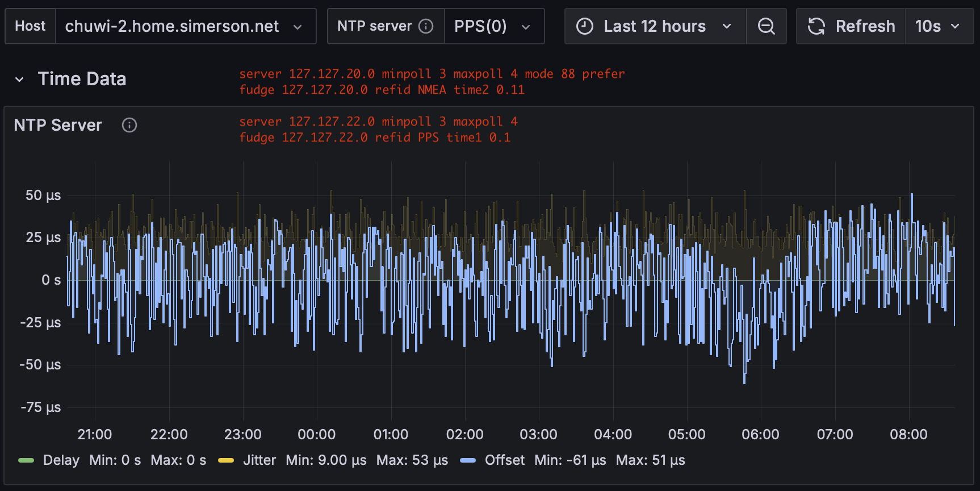This screenshot has height=491, width=980.
Task: Click the 03:00 time axis label
Action: click(539, 435)
